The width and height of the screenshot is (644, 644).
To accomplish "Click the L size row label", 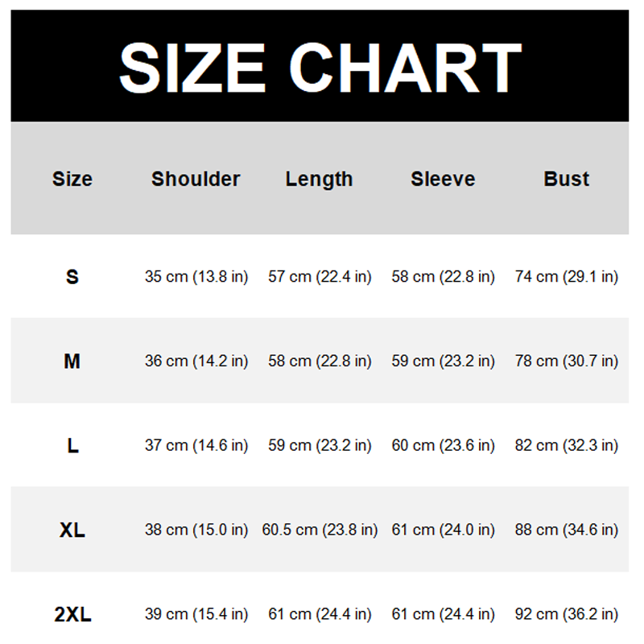I will tap(72, 446).
